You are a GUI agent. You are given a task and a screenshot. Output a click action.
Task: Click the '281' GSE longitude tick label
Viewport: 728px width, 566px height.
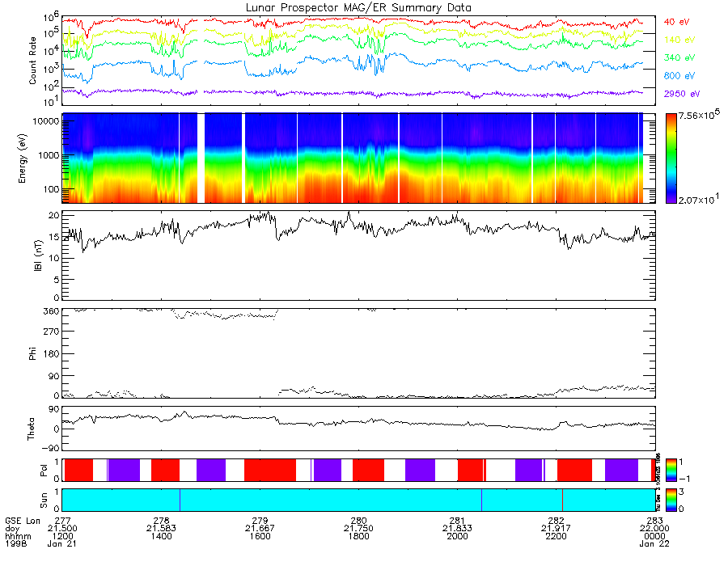(x=457, y=521)
